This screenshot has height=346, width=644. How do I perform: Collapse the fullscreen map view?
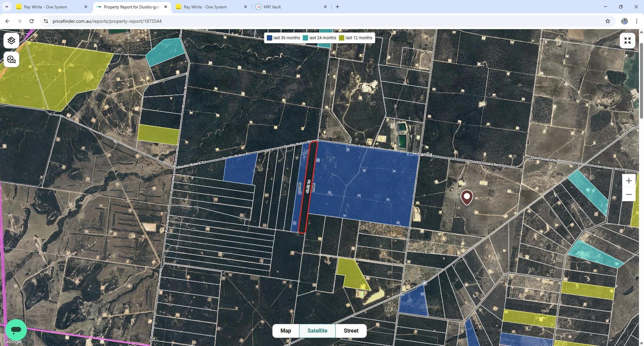628,40
